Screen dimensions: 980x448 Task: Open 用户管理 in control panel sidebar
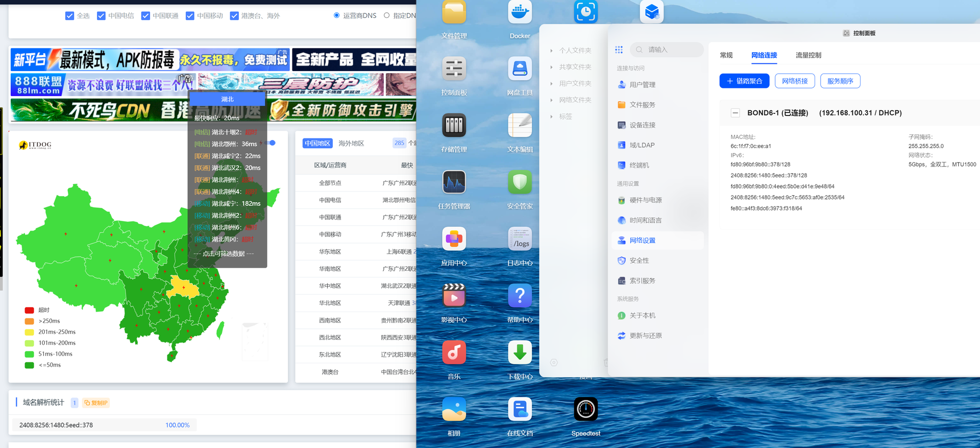657,85
